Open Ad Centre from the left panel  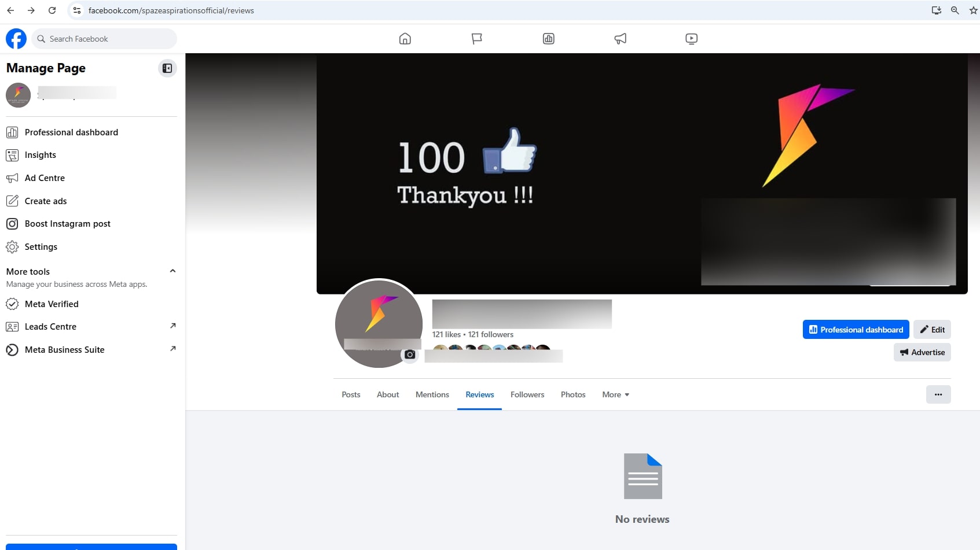pyautogui.click(x=45, y=178)
